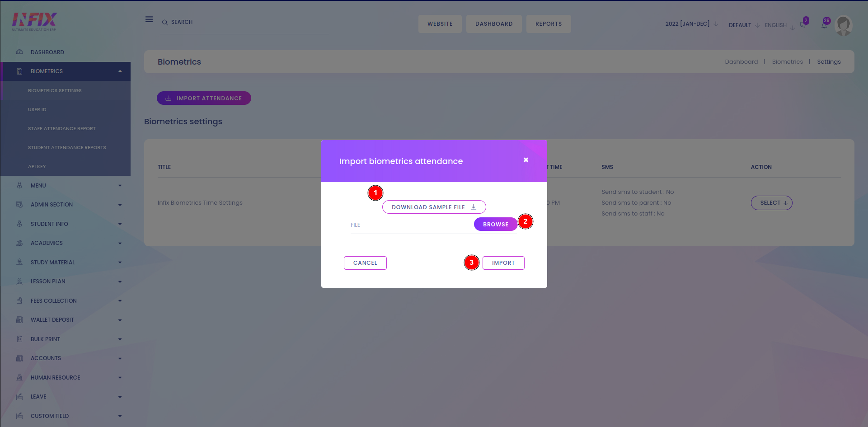Screen dimensions: 868x427
Task: Click the Infix logo
Action: coord(34,21)
